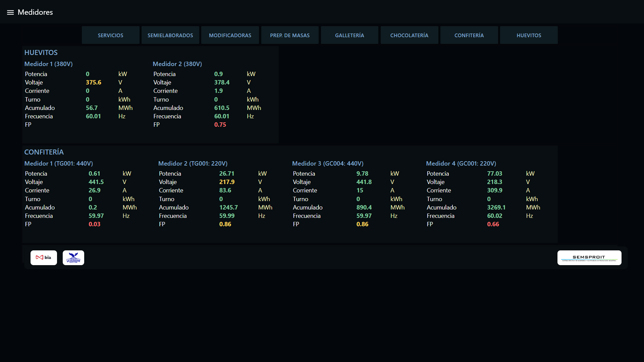Click the CONFITERÍA section heading
Screen dimensions: 644x362
(x=44, y=152)
